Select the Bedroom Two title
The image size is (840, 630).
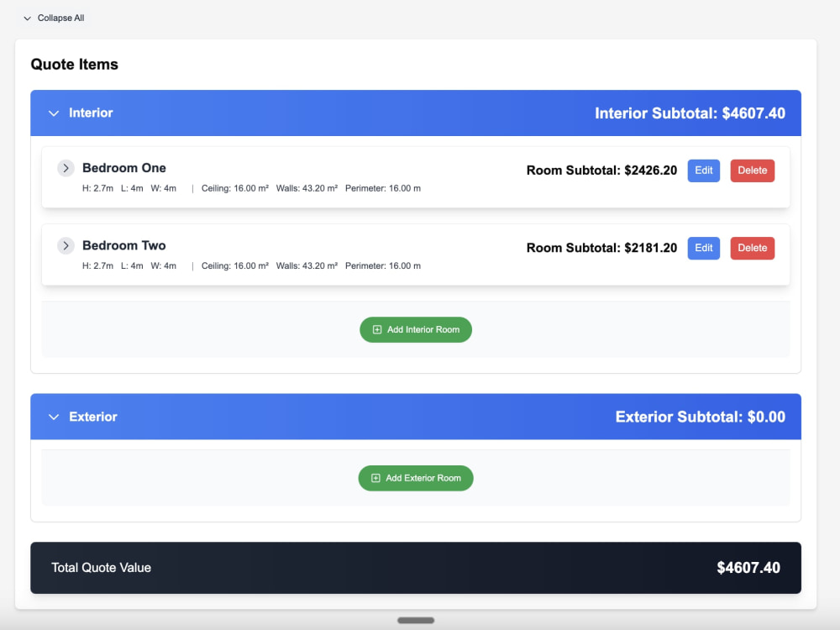click(x=124, y=245)
